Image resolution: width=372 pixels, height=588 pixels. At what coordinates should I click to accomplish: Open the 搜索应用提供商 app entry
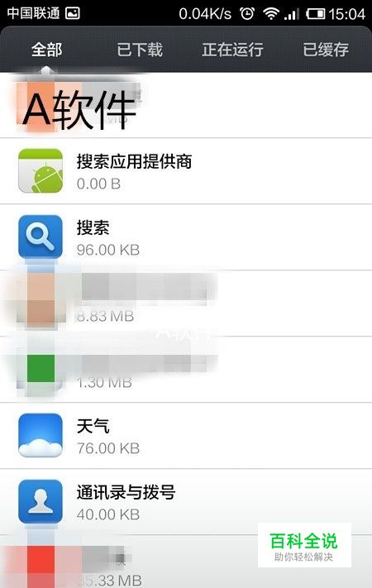coord(186,171)
